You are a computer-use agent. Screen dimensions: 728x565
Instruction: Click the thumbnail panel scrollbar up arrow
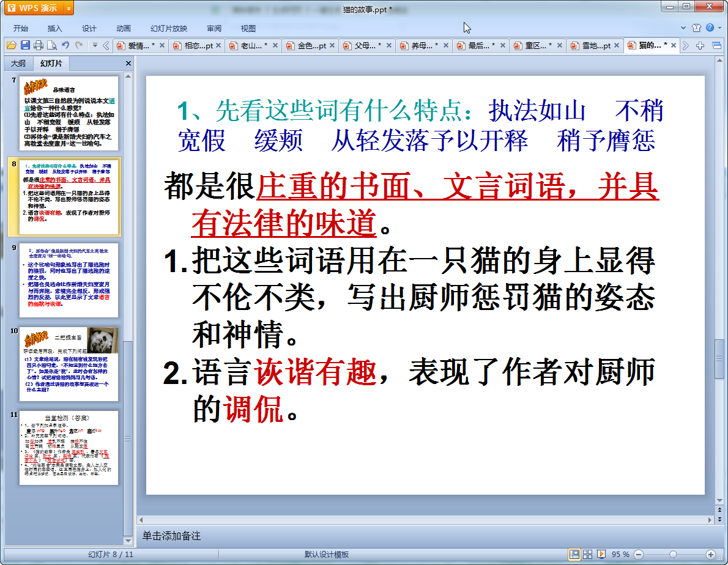pyautogui.click(x=128, y=76)
